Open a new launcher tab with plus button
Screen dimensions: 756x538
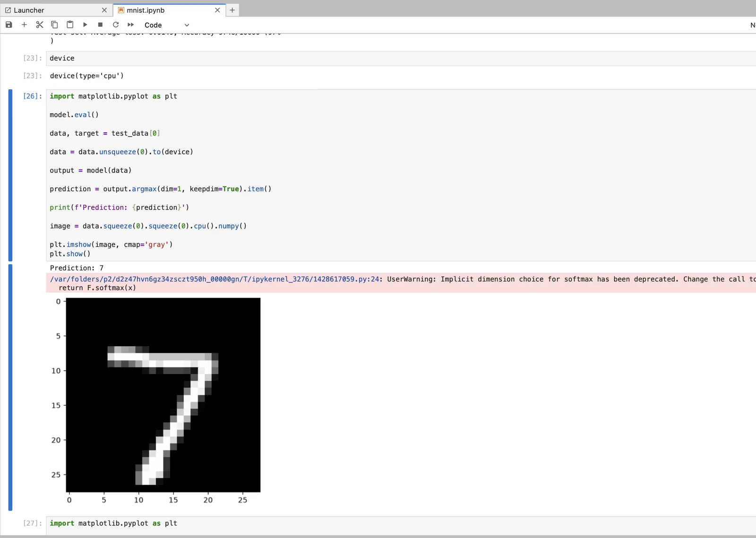(232, 10)
